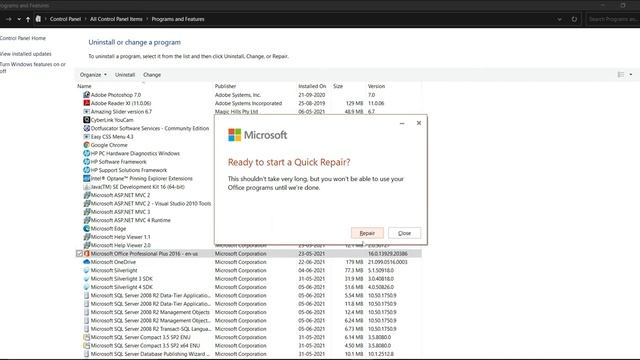The width and height of the screenshot is (640, 360).
Task: Select the Microsoft Office Professional Plus icon
Action: click(87, 253)
